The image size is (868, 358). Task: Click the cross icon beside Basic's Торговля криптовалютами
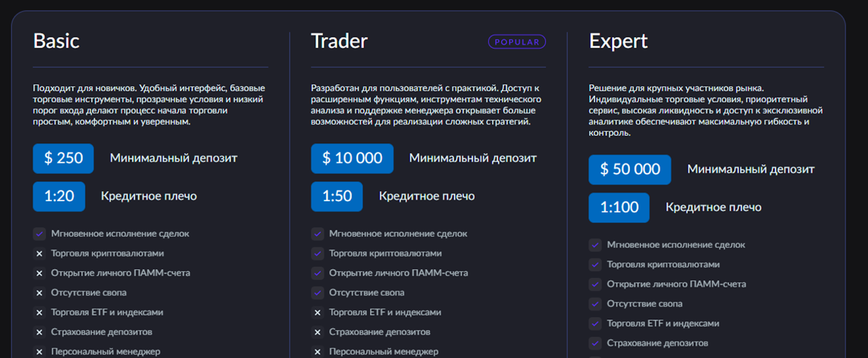click(39, 253)
